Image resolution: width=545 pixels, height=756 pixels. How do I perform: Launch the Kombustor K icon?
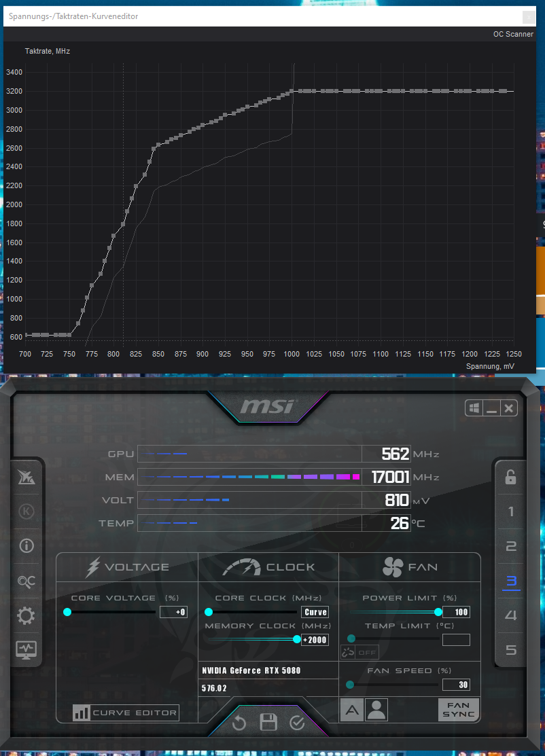[x=26, y=511]
